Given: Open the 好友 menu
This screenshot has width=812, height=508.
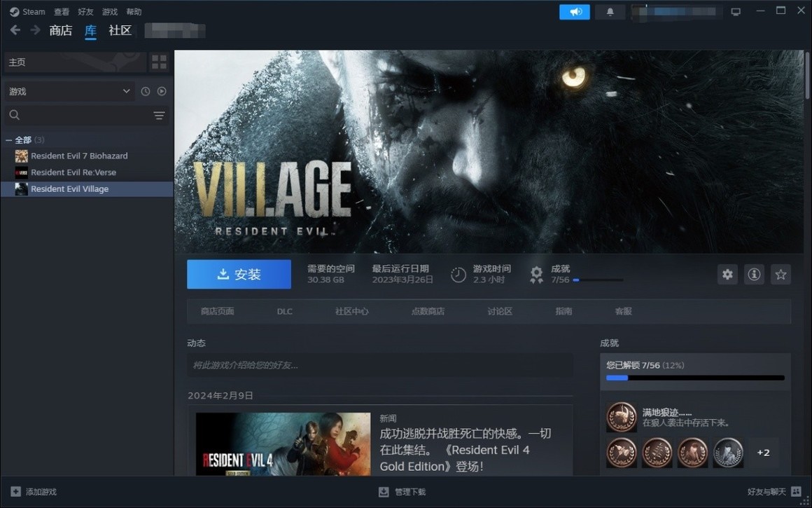Looking at the screenshot, I should tap(85, 11).
